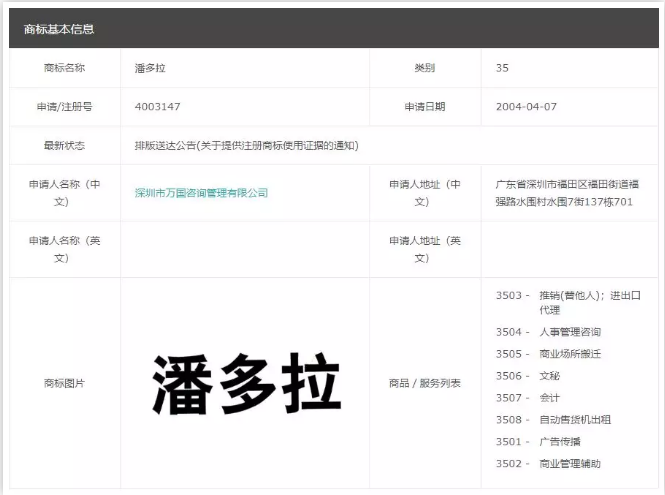Select the registration number 4003147
The width and height of the screenshot is (665, 495).
pos(157,106)
